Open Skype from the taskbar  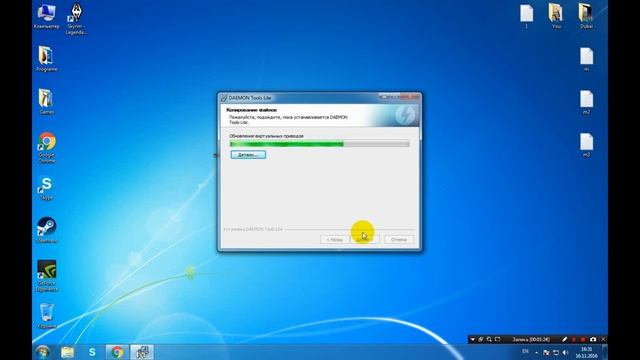(x=92, y=352)
